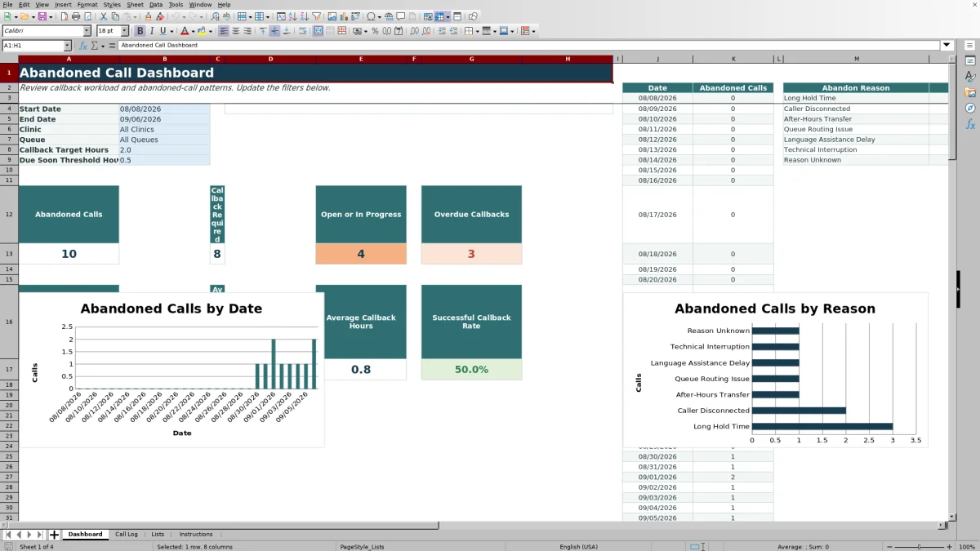Click the Increase Indent icon

[442, 31]
